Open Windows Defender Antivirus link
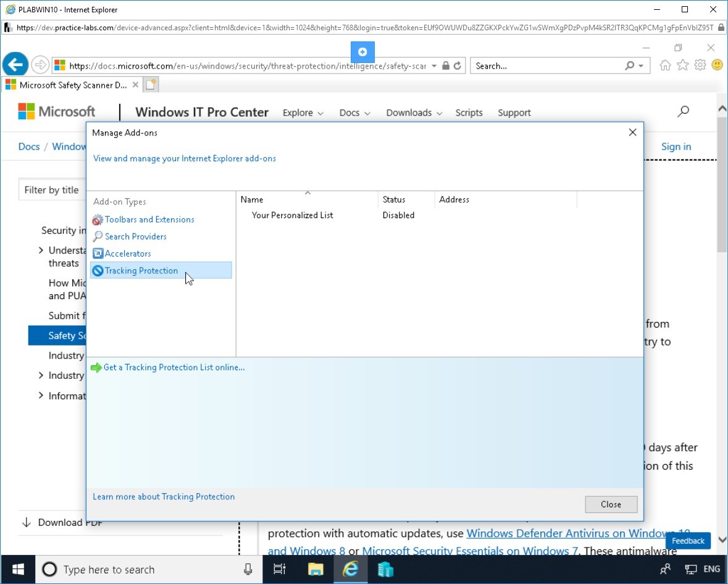This screenshot has height=584, width=728. [578, 533]
